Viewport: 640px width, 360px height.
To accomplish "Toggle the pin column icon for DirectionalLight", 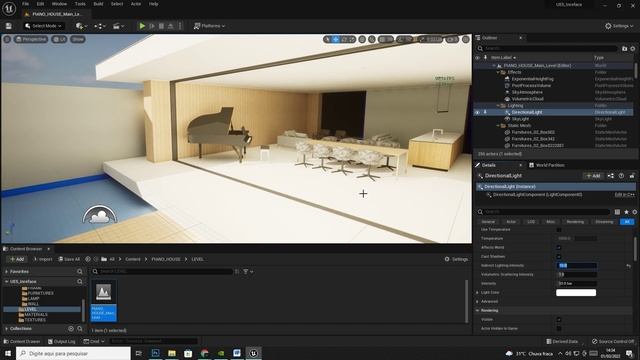I will coord(485,112).
